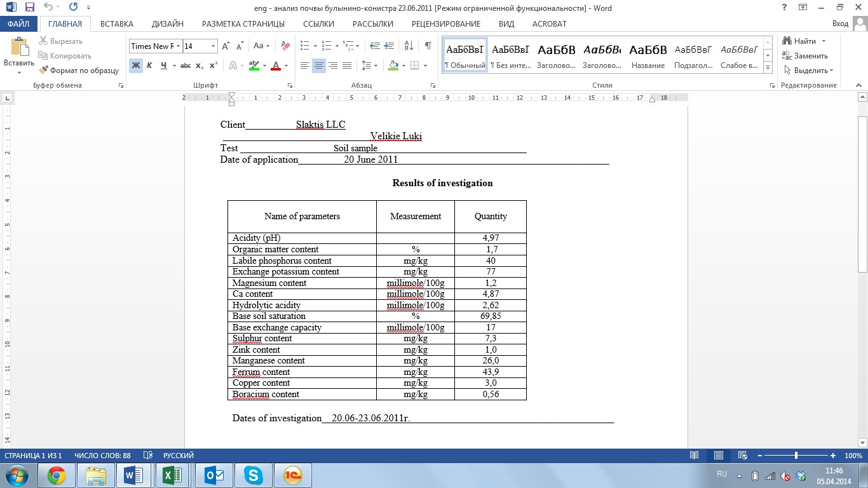Click Формат по образцу (Format Painter)
This screenshot has width=868, height=488.
[79, 71]
